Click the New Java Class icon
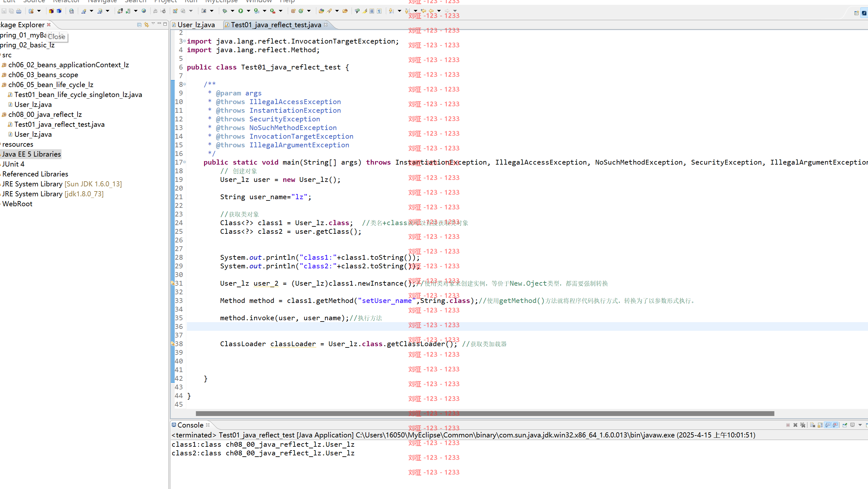The image size is (868, 489). [301, 11]
